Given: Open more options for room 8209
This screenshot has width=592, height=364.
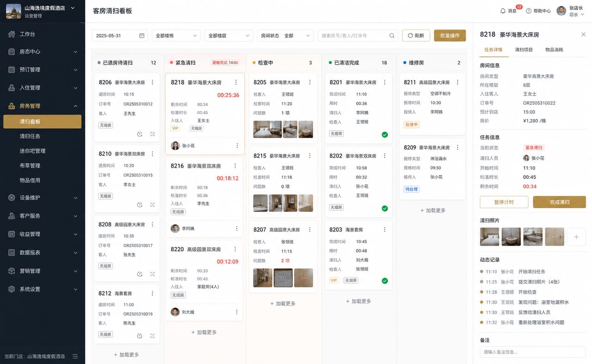Looking at the screenshot, I should click(458, 147).
